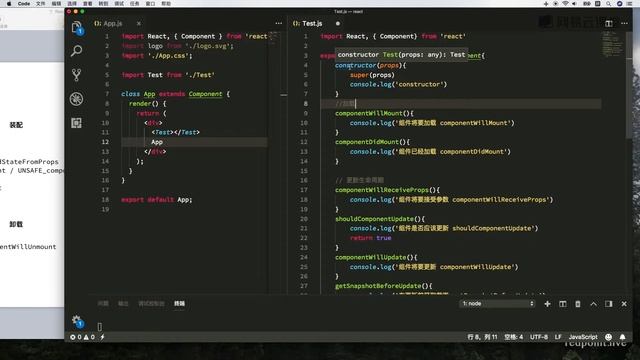Select terminal from the '1: node' dropdown
Viewport: 640px width, 360px height.
pyautogui.click(x=498, y=304)
